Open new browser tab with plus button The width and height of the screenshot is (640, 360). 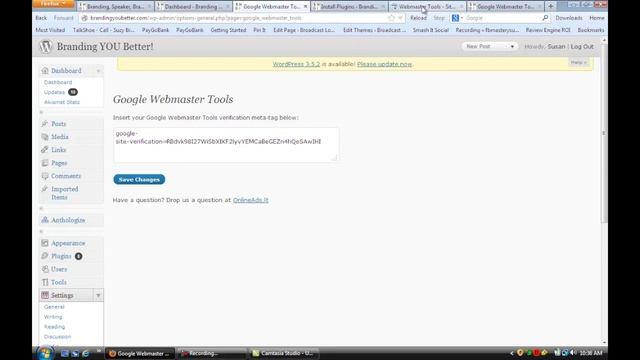click(551, 7)
